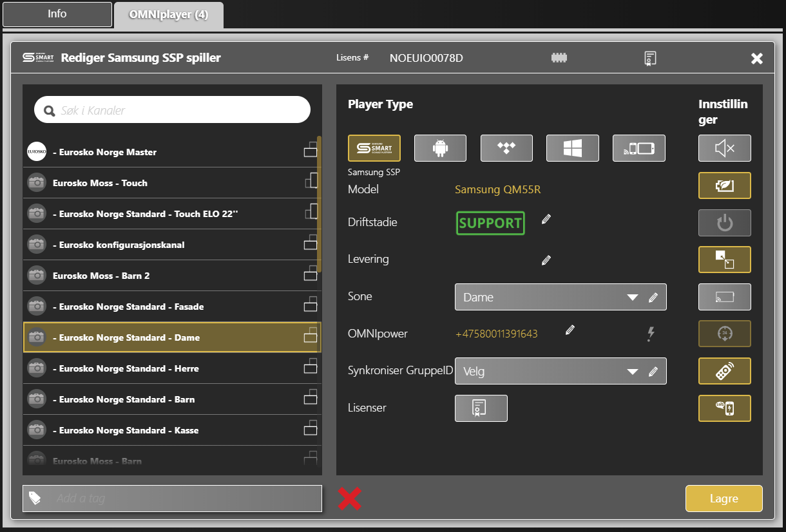Click the red X delete icon

350,499
